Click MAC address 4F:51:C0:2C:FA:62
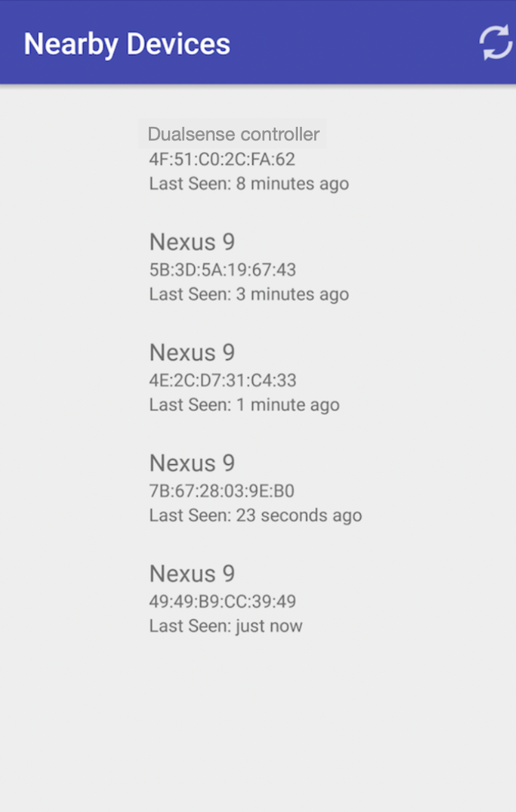 click(222, 160)
